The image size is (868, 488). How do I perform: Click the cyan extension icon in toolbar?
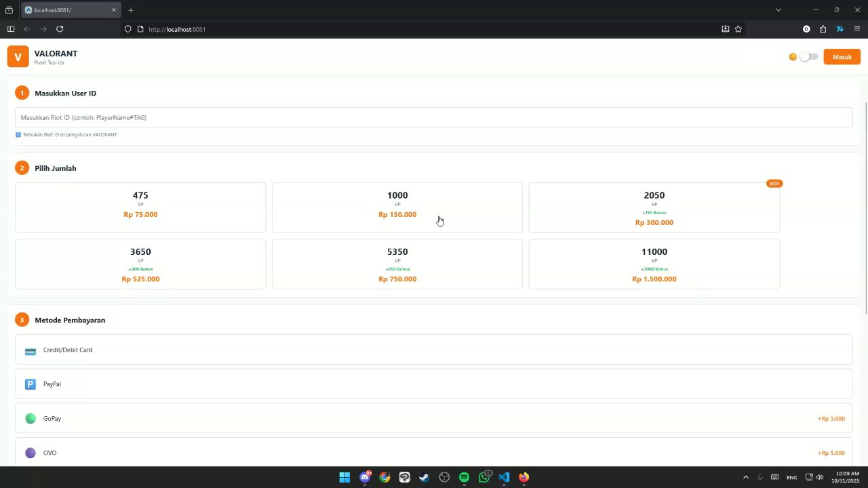click(x=840, y=29)
